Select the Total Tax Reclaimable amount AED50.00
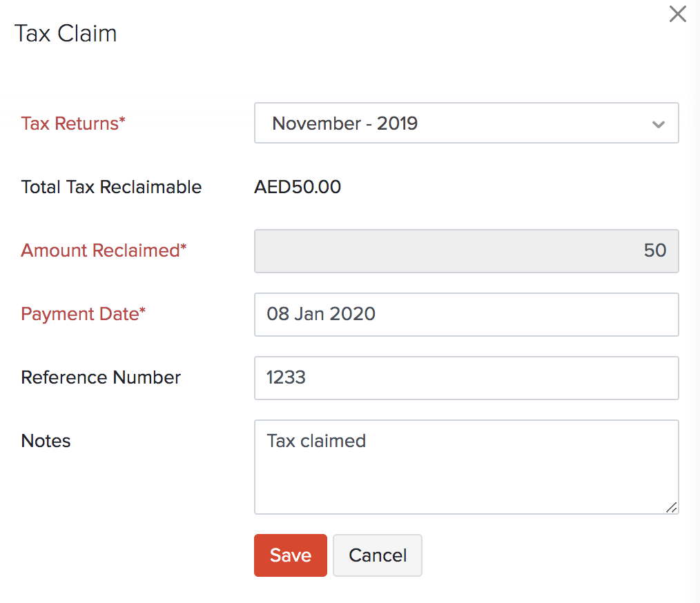Viewport: 700px width, 603px height. tap(298, 186)
